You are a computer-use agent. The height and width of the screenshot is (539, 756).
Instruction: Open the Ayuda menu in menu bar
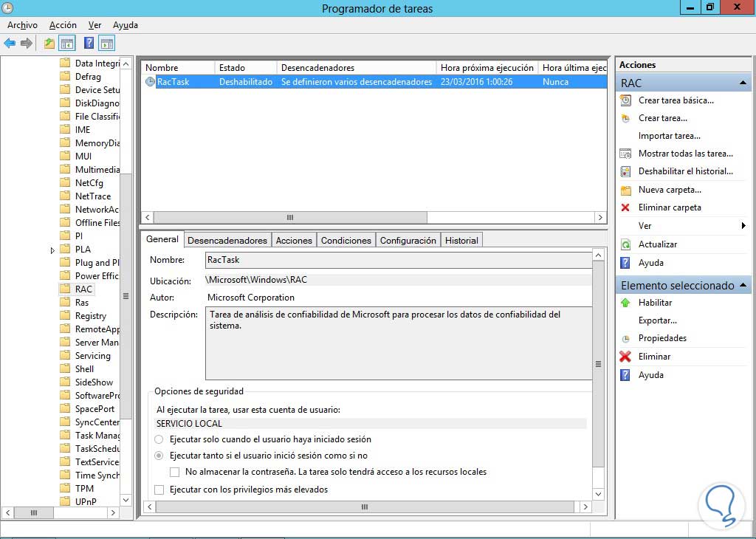point(126,25)
